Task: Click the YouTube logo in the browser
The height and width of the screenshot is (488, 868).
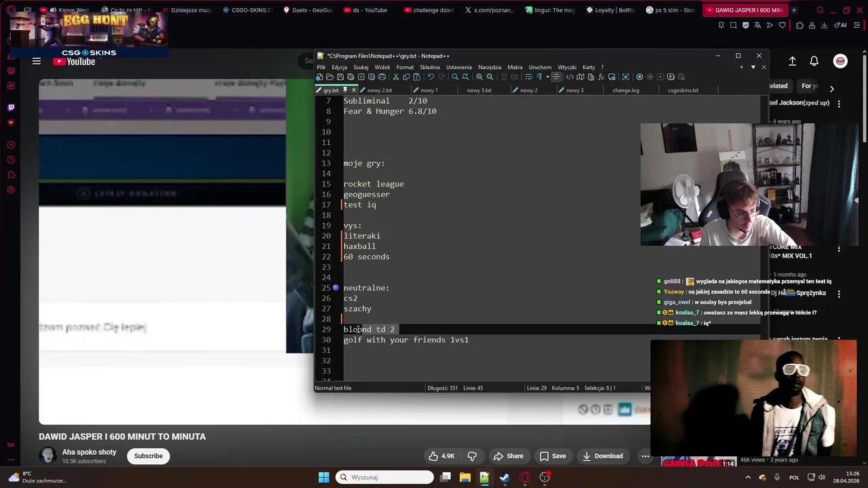Action: pos(74,61)
